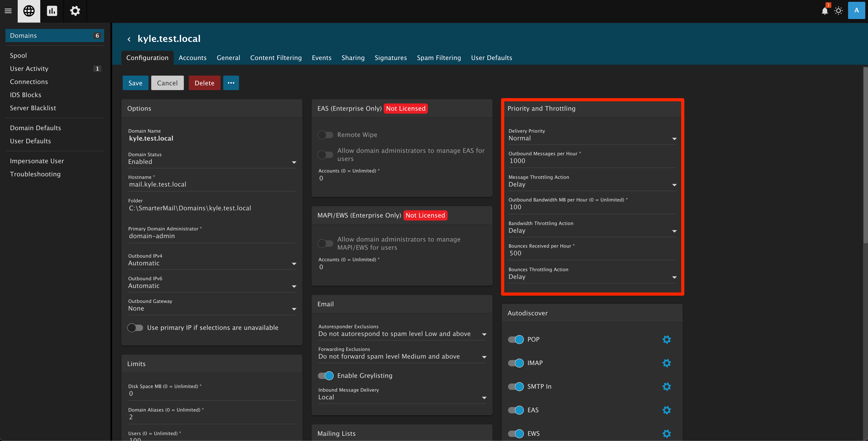This screenshot has width=868, height=441.
Task: Click the back arrow beside kyle.test.local
Action: [129, 39]
